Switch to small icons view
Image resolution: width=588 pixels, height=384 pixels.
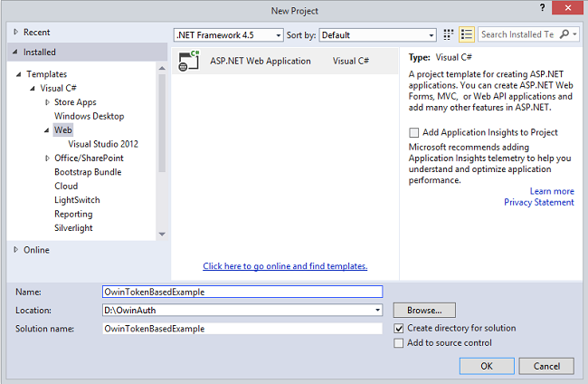coord(448,34)
